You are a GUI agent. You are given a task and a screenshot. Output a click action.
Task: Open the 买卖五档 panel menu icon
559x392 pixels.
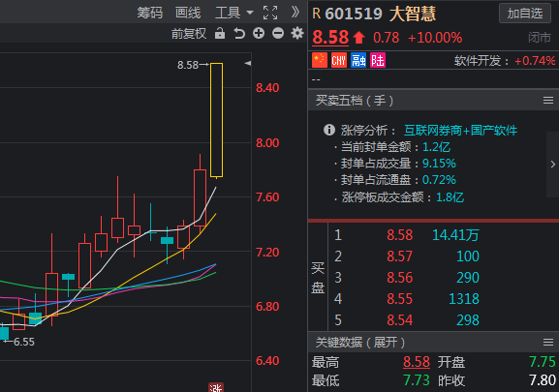point(548,101)
